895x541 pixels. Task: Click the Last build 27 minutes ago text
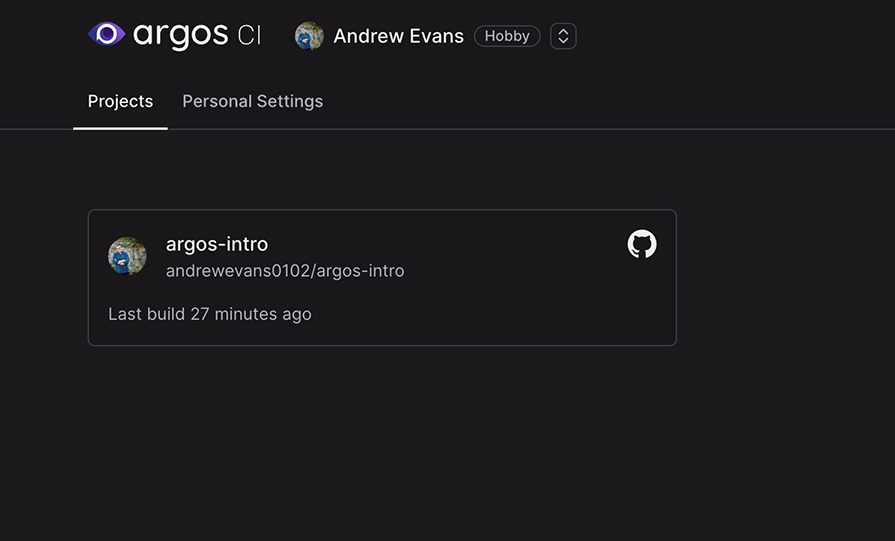point(209,314)
